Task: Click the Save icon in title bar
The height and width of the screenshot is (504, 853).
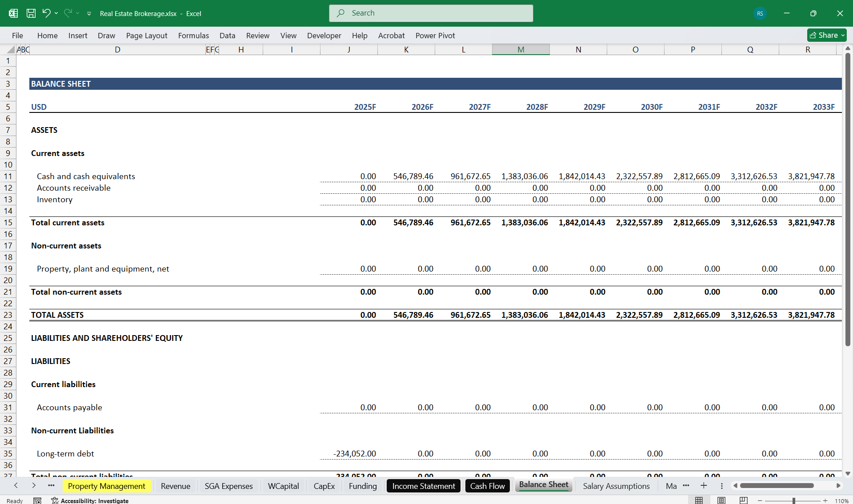Action: coord(31,13)
